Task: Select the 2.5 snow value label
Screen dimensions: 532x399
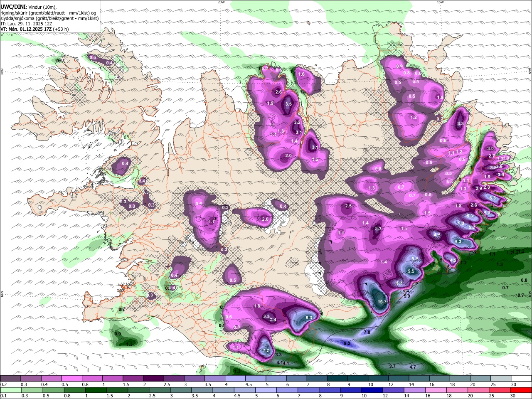Action: click(348, 206)
